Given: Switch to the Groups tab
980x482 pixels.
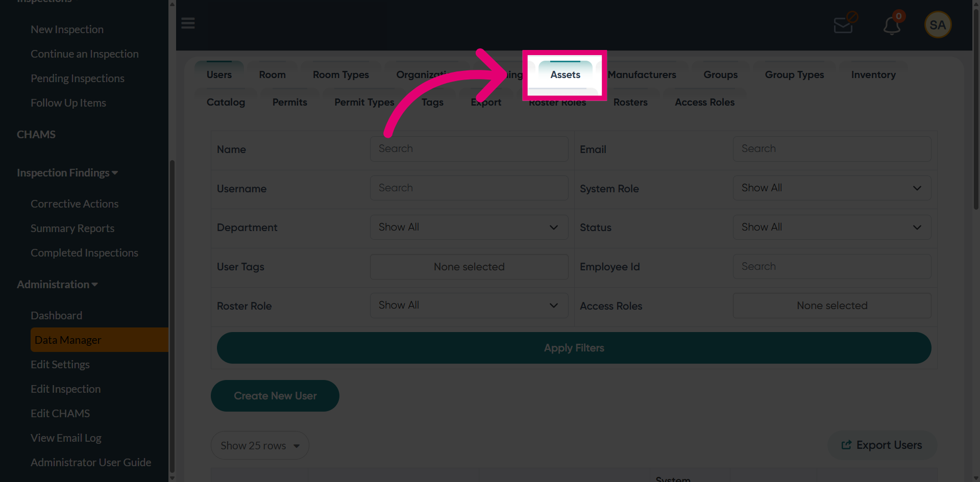Looking at the screenshot, I should pos(720,74).
